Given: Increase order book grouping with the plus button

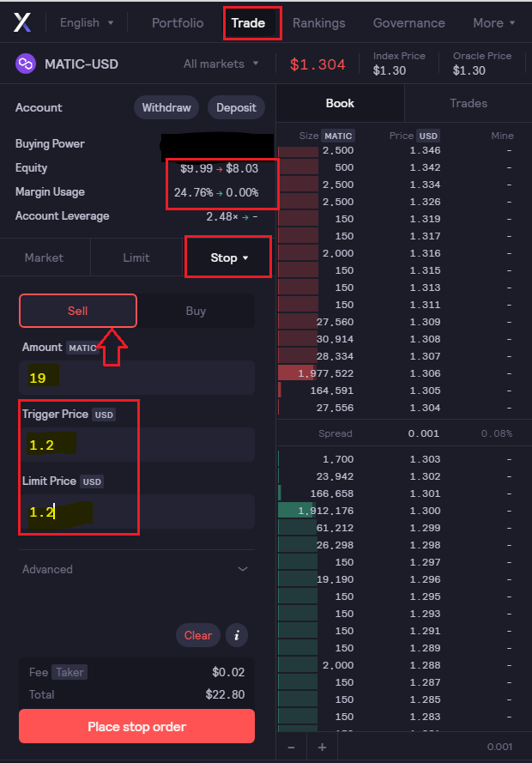Looking at the screenshot, I should [x=322, y=747].
